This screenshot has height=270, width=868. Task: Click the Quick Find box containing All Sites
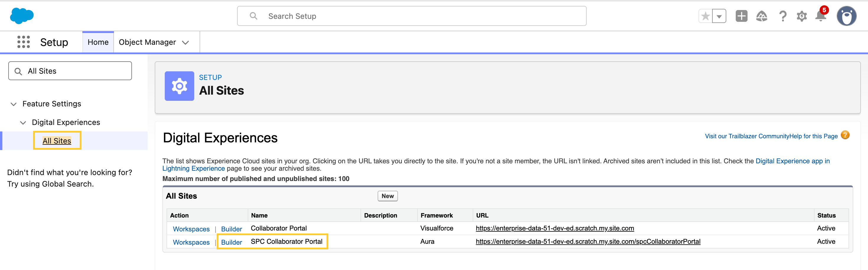[x=70, y=71]
